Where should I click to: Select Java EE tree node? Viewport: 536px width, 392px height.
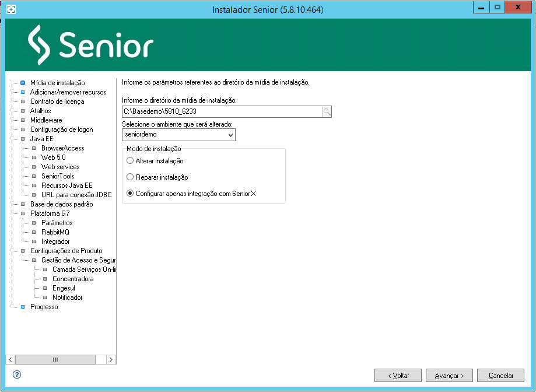[x=42, y=139]
